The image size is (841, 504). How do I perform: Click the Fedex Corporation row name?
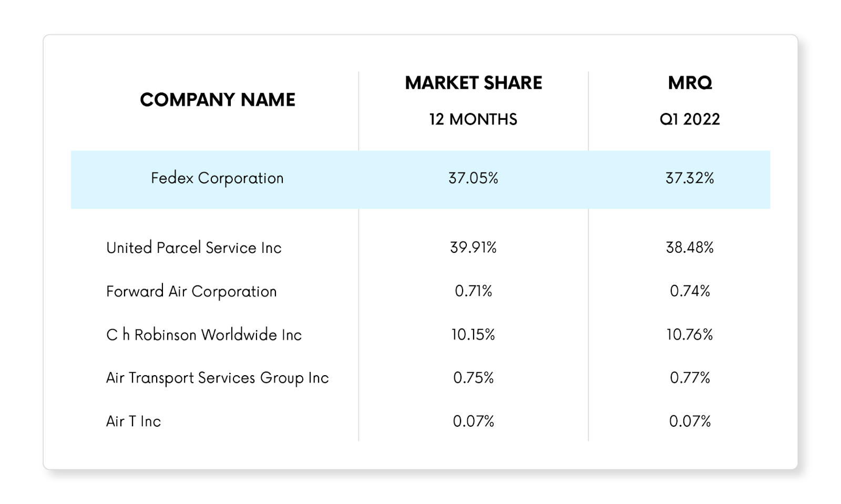point(217,178)
